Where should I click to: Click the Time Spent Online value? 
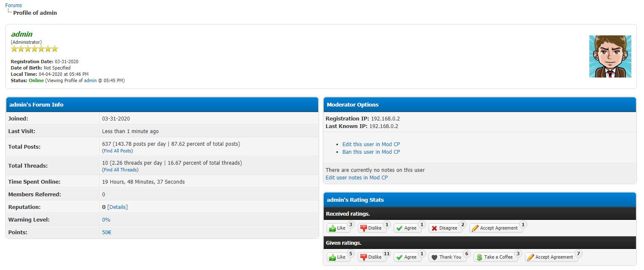(143, 182)
